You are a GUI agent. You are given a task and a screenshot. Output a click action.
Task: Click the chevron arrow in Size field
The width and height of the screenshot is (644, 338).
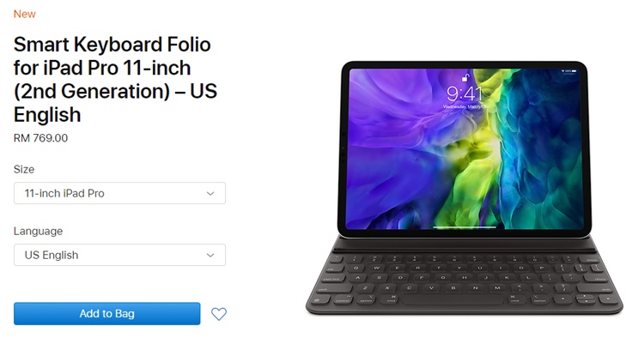pyautogui.click(x=210, y=193)
